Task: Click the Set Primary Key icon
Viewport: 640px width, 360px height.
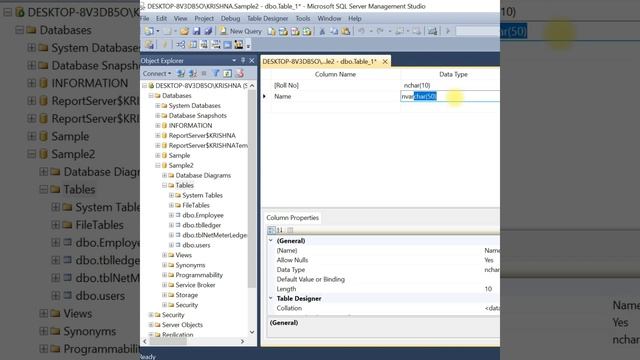Action: [x=165, y=44]
